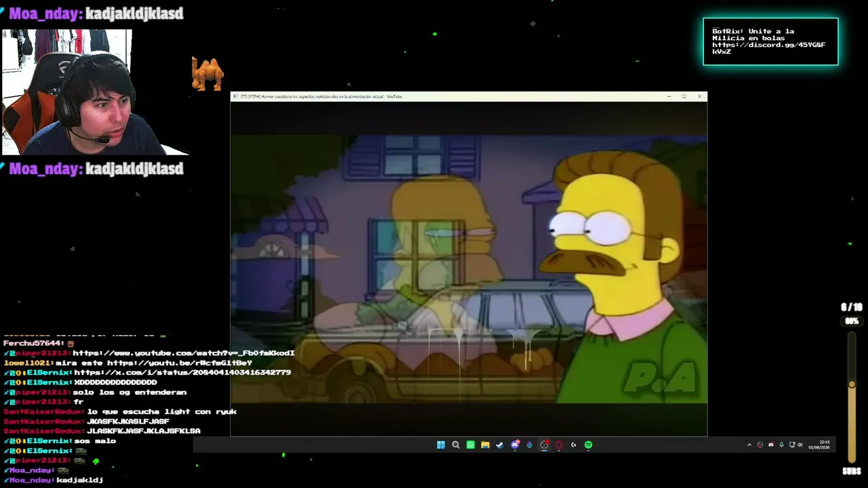Open the volume tray icon

800,445
